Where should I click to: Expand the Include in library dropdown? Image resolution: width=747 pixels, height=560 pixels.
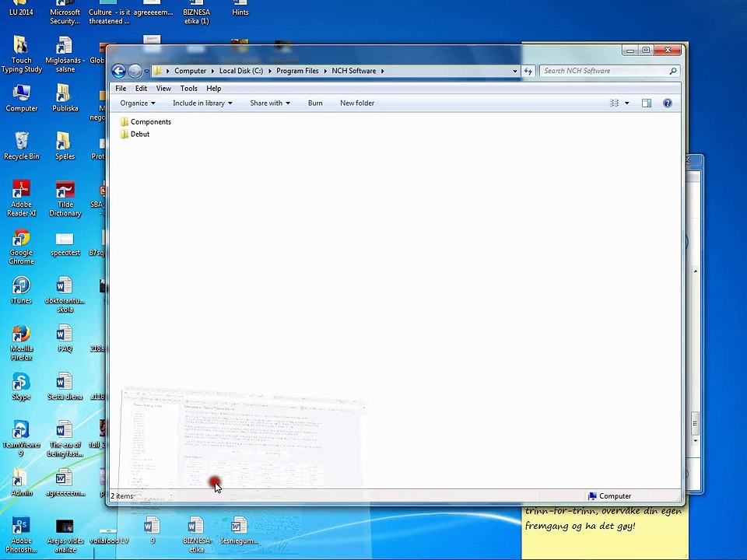(202, 103)
